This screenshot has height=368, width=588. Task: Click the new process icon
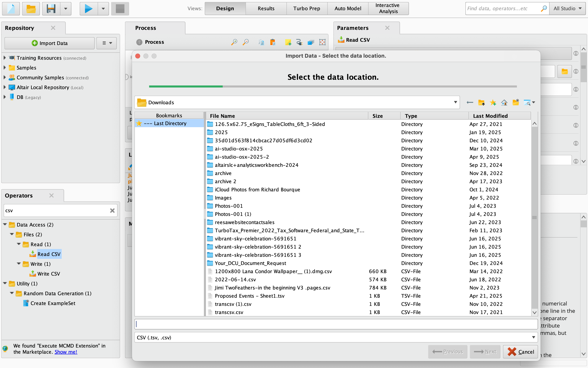tap(11, 9)
